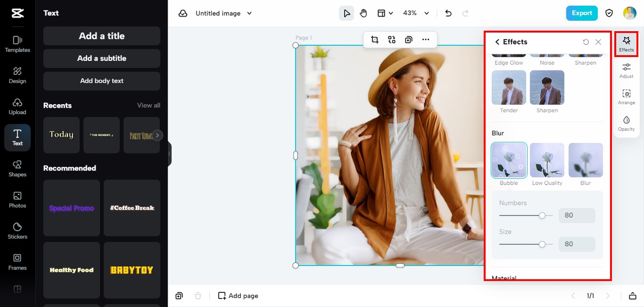Open the 43% zoom dropdown
The width and height of the screenshot is (644, 307).
(x=416, y=14)
